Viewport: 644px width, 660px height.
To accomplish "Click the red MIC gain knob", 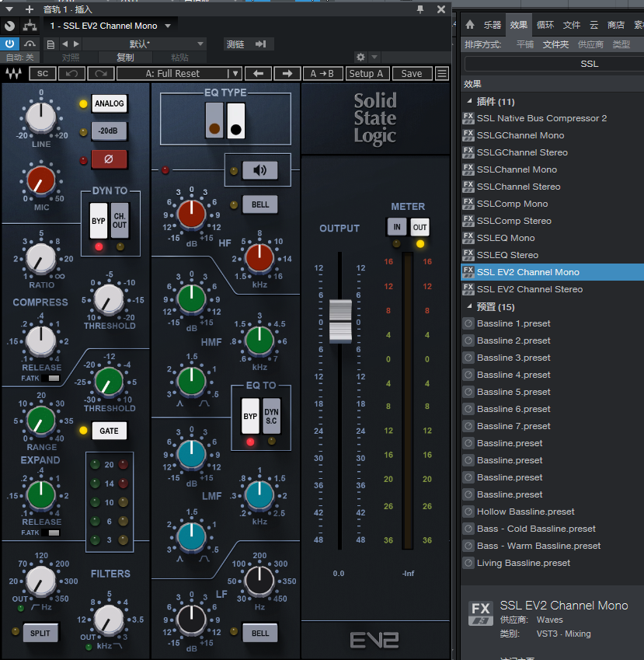I will click(41, 180).
